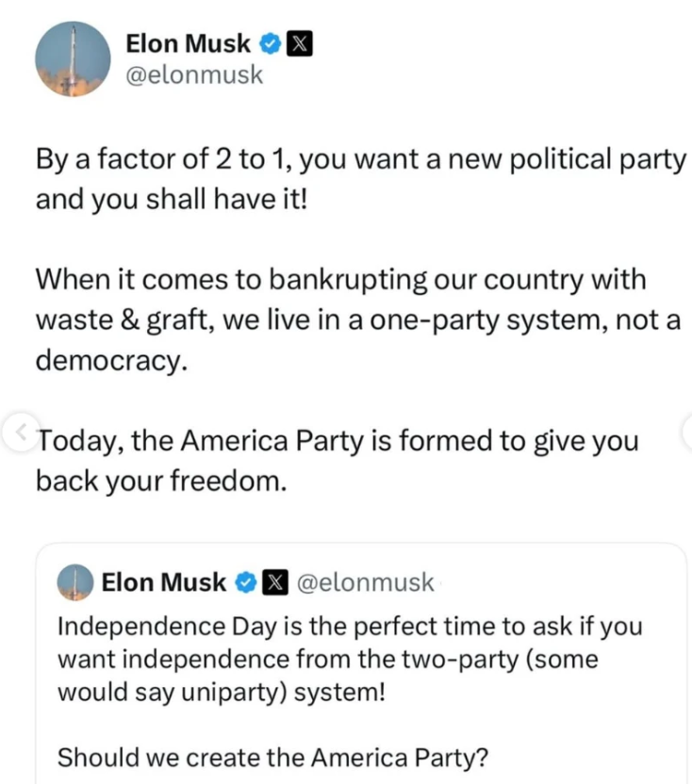Click the rocket profile picture of the main post
Viewport: 692px width, 784px height.
[x=74, y=59]
